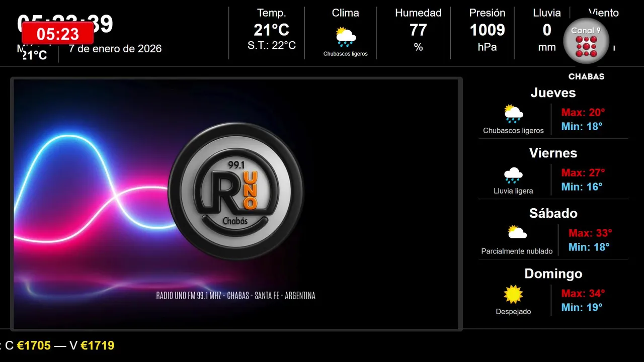
Task: Click the temperature value 21°C under Temp.
Action: coord(272,30)
